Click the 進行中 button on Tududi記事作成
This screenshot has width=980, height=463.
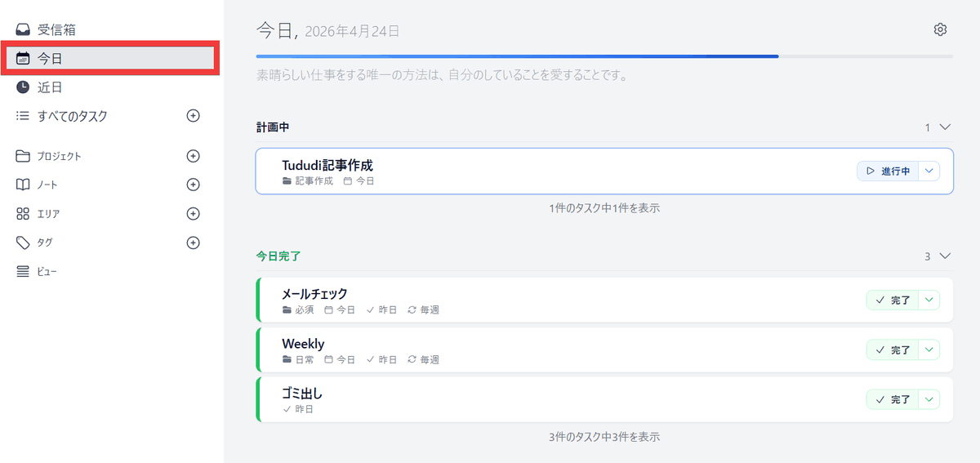tap(888, 171)
